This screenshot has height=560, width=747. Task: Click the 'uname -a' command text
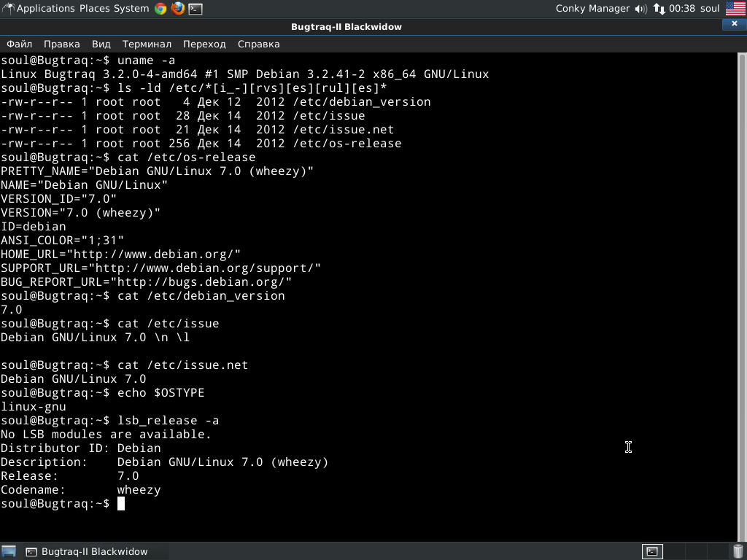click(x=146, y=61)
